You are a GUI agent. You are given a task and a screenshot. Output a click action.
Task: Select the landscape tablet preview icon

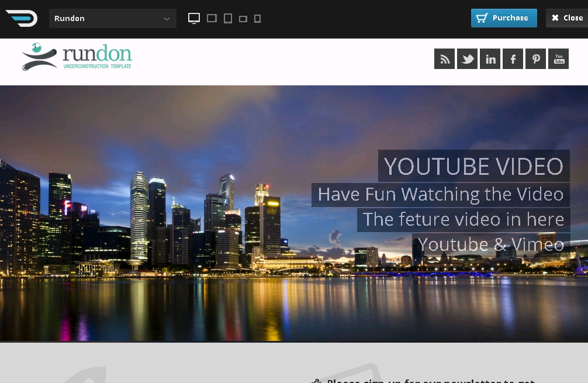point(212,19)
